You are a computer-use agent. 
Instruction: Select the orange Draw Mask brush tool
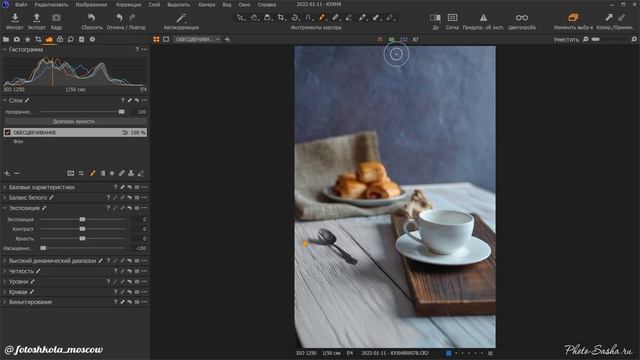(322, 18)
